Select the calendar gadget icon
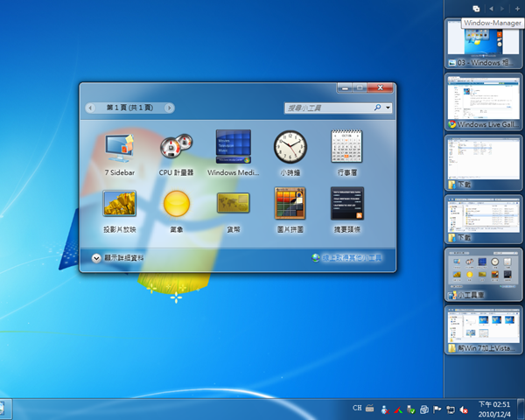The height and width of the screenshot is (420, 525). (x=346, y=146)
